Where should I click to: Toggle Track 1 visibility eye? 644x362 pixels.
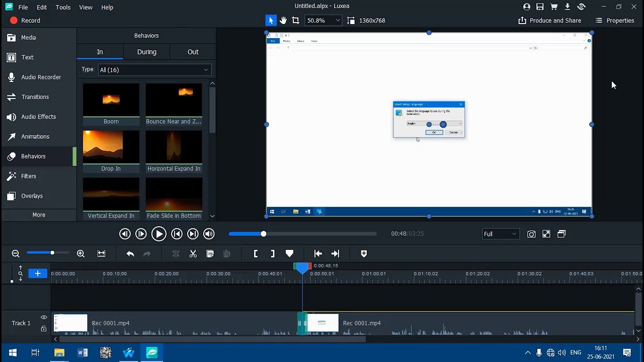click(x=44, y=317)
